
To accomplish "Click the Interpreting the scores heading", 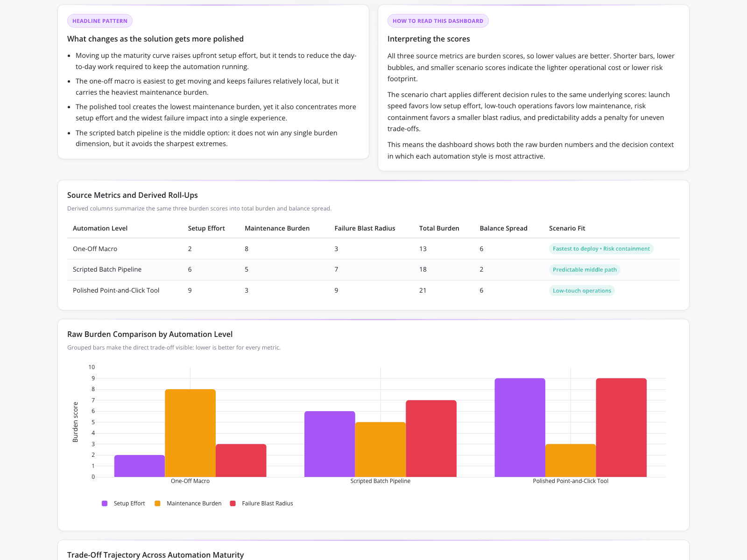I will point(429,39).
